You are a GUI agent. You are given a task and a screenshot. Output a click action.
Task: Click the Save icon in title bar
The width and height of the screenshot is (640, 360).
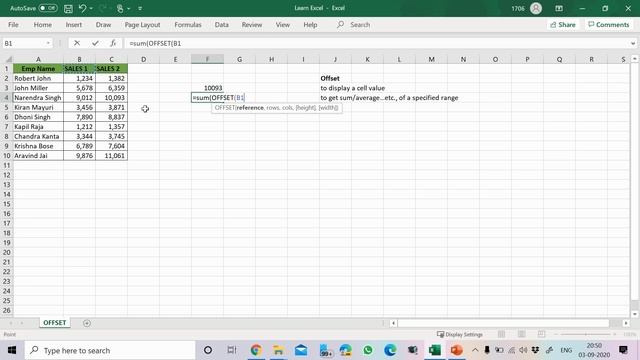[x=68, y=8]
